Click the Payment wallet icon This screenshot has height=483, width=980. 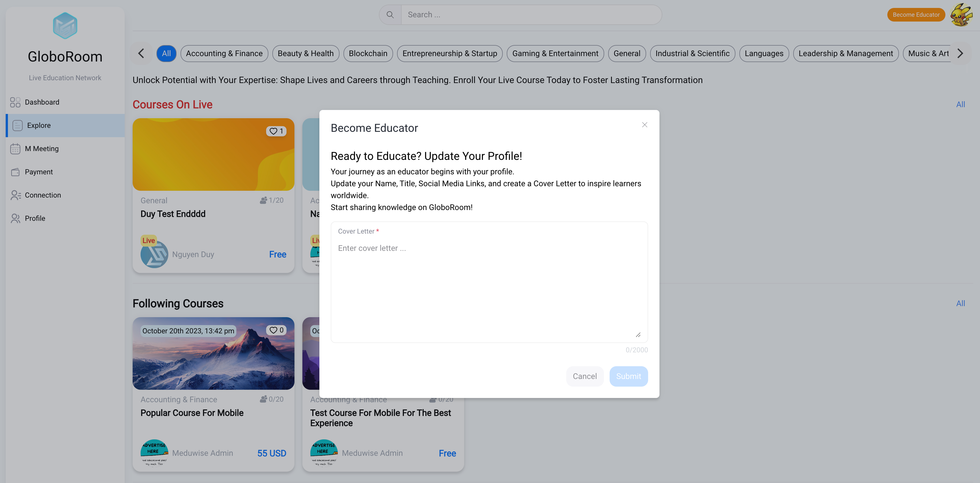15,172
